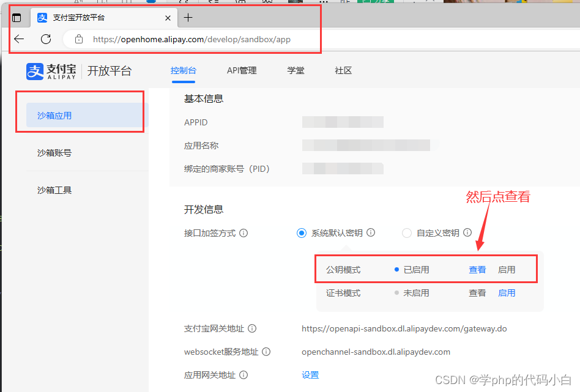Select the 自定义密钥 radio button
580x392 pixels.
tap(407, 233)
